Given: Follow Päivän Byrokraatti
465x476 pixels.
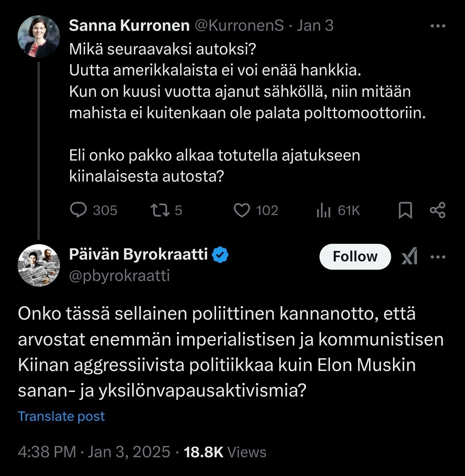Looking at the screenshot, I should click(355, 257).
